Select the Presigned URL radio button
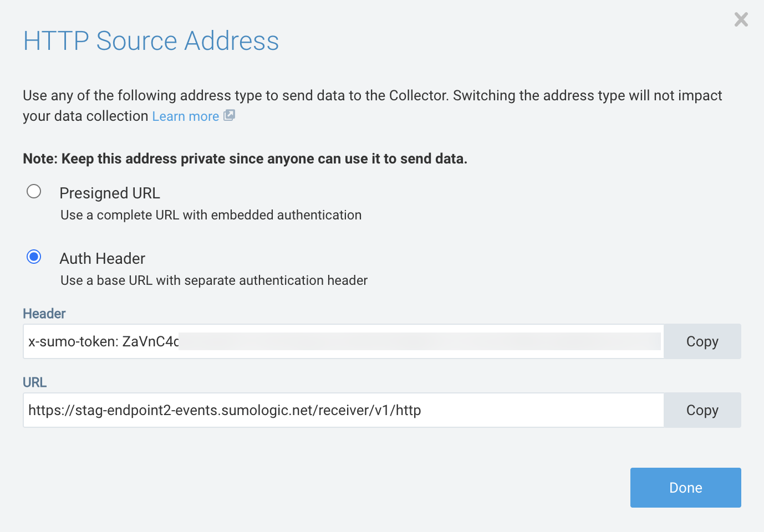 (x=34, y=192)
